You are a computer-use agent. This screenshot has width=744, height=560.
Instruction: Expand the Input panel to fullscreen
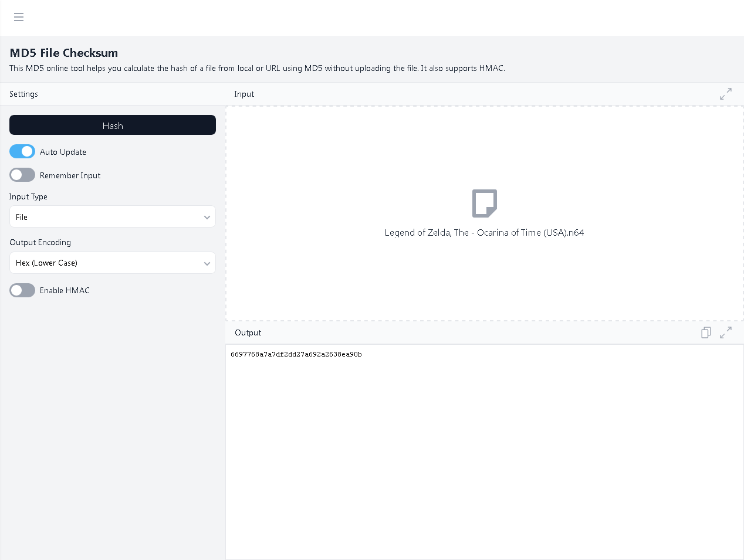(726, 94)
